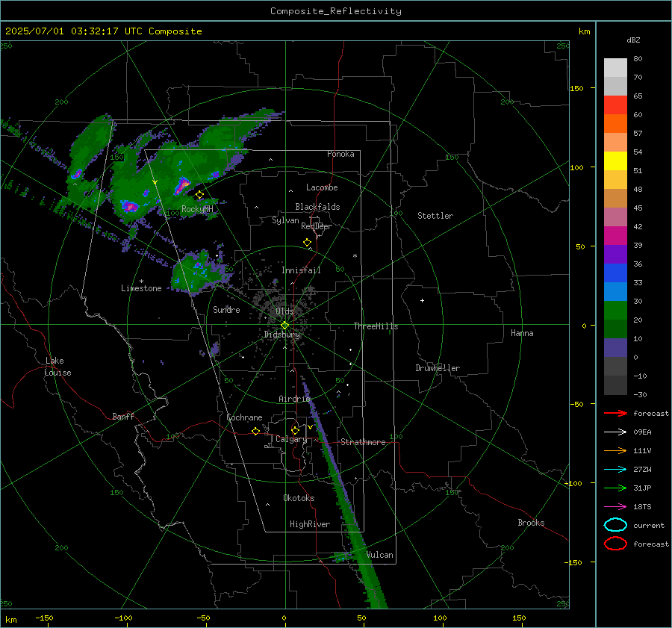Click the red 'forecast' ellipse icon
Image resolution: width=672 pixels, height=628 pixels.
pyautogui.click(x=615, y=544)
